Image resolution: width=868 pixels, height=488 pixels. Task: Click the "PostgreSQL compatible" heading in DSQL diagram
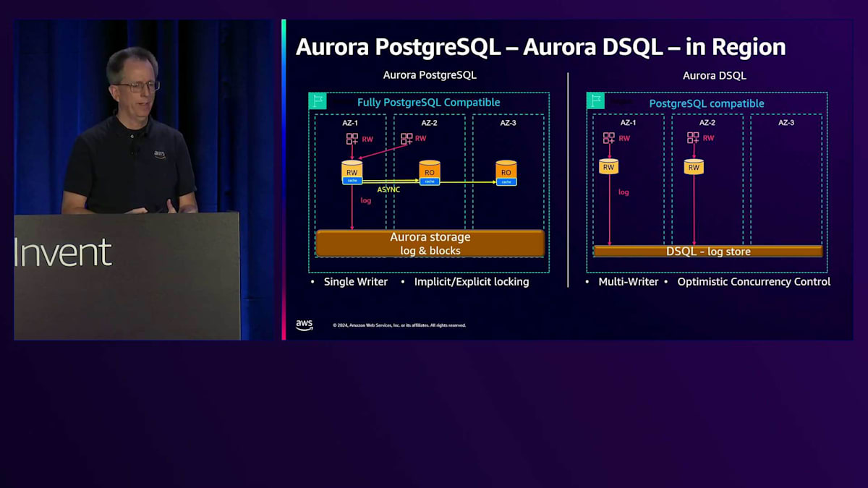tap(707, 103)
